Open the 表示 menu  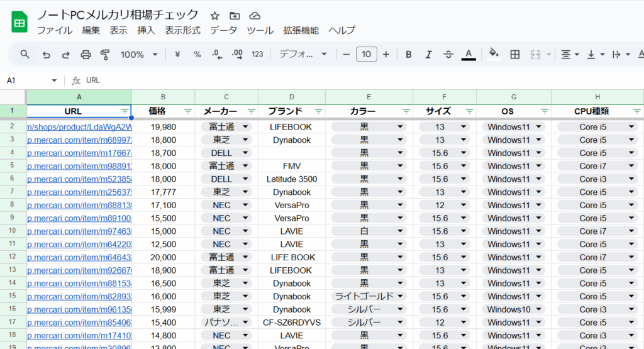click(118, 30)
